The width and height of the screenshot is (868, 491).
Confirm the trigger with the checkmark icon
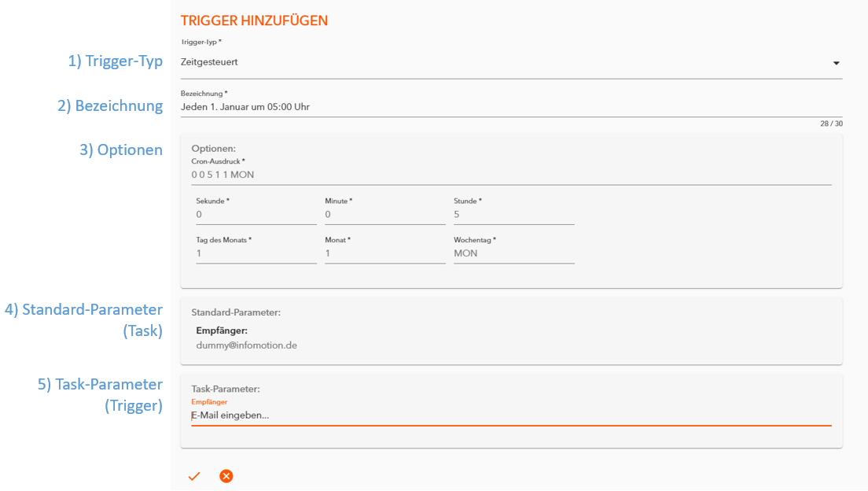pyautogui.click(x=194, y=476)
